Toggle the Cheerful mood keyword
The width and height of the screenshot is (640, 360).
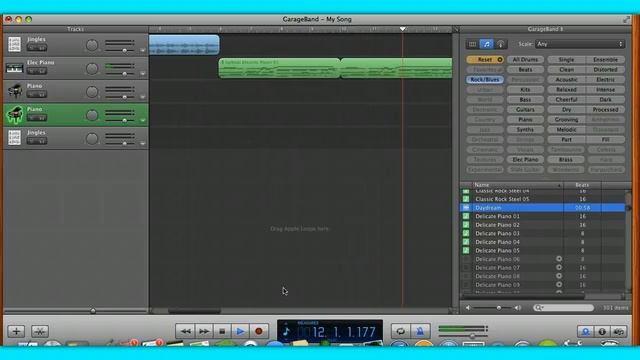[x=566, y=100]
